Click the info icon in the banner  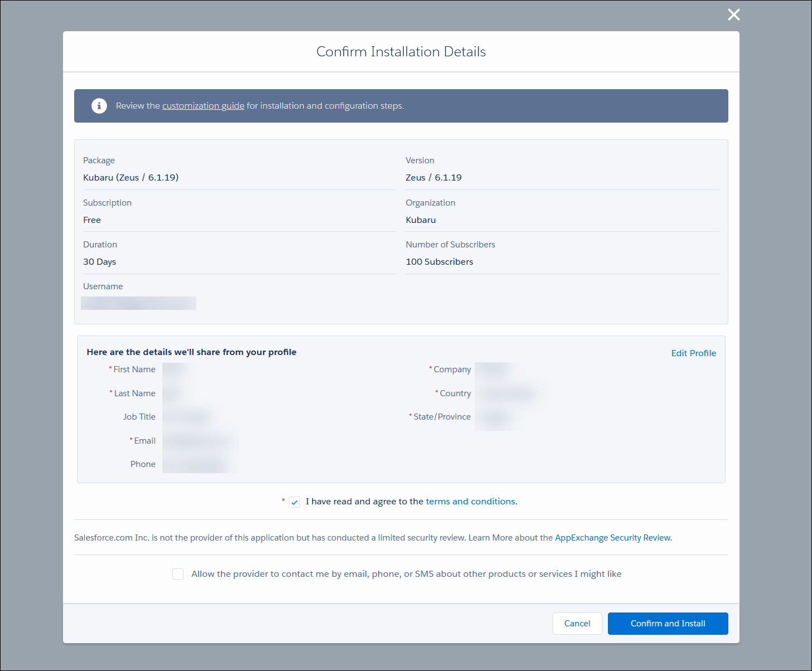point(99,106)
